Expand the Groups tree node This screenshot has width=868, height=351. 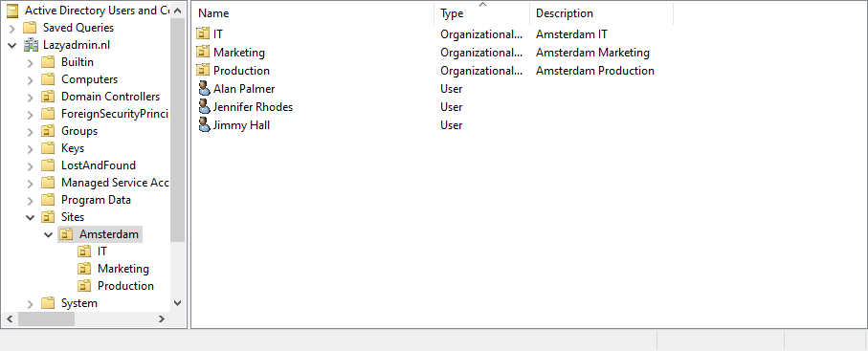coord(31,131)
